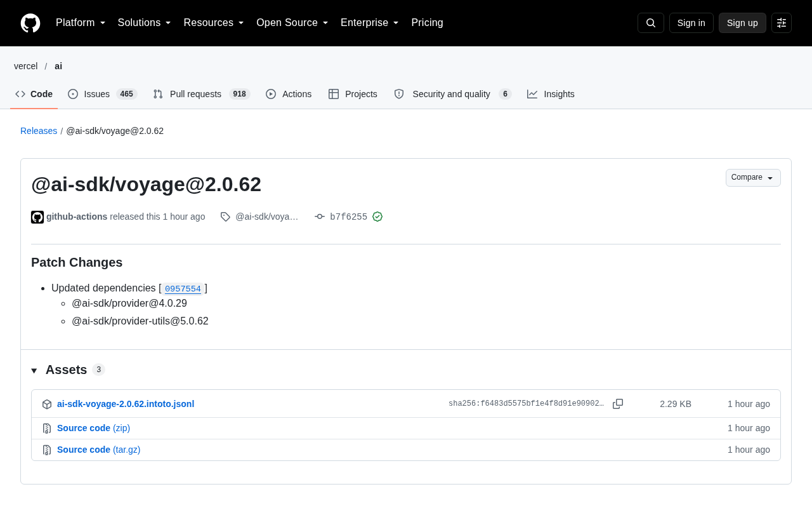Open the Pull requests tab

click(202, 94)
